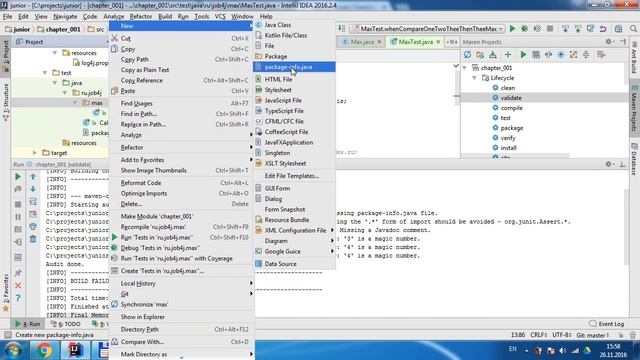Open the 6: TODO tool window
The width and height of the screenshot is (640, 360).
pos(66,324)
